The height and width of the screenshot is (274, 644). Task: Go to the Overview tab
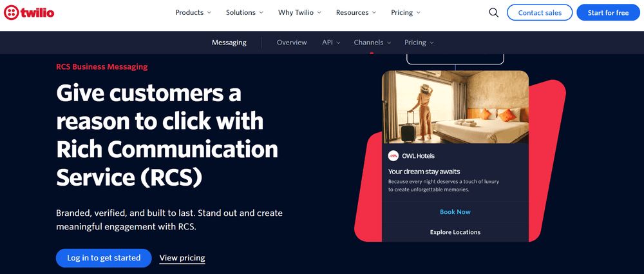tap(292, 43)
